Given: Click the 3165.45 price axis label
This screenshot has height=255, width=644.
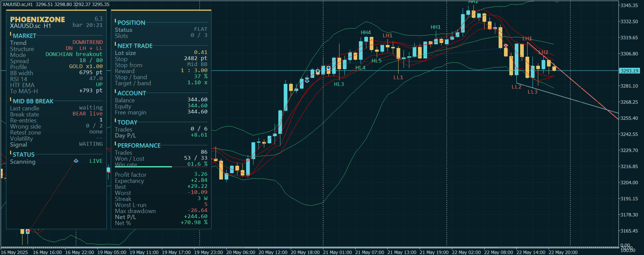Looking at the screenshot, I should [x=629, y=231].
